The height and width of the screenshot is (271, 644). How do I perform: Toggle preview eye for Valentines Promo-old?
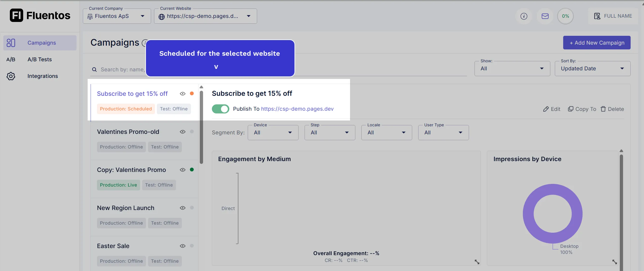pyautogui.click(x=183, y=132)
